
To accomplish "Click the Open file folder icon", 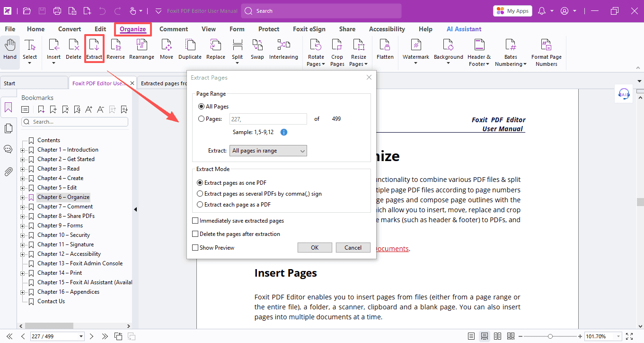I will point(27,10).
